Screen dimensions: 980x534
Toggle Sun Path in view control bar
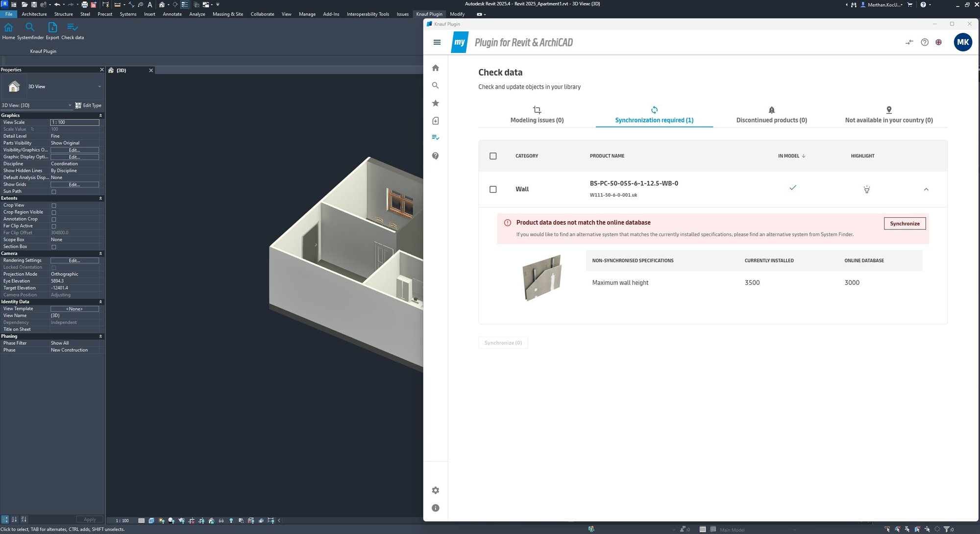tap(162, 521)
